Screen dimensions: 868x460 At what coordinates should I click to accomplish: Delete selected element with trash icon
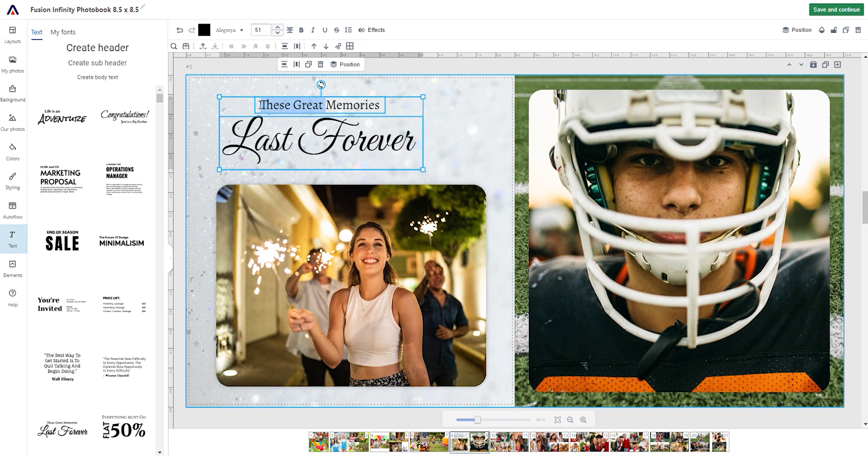(x=858, y=30)
